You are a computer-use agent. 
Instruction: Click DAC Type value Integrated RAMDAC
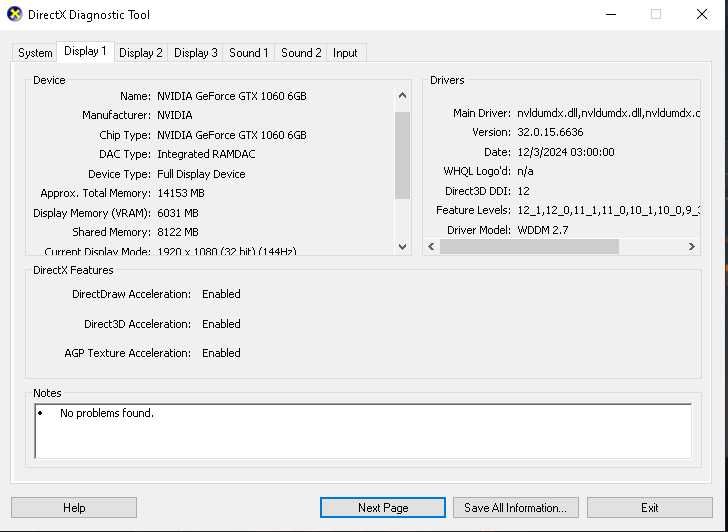(x=206, y=154)
